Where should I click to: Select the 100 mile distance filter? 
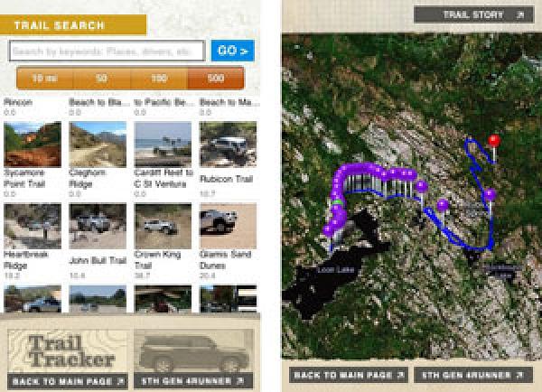click(159, 78)
